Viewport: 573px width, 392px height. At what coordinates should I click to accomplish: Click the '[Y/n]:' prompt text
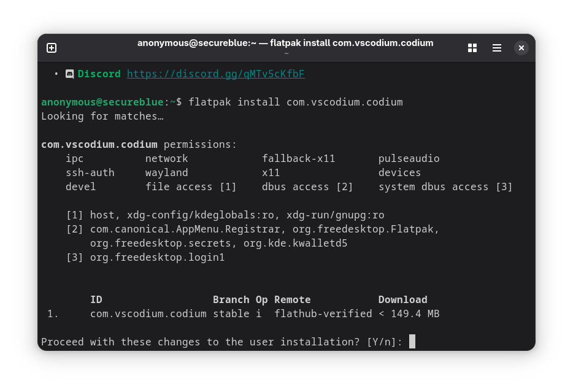pos(385,342)
